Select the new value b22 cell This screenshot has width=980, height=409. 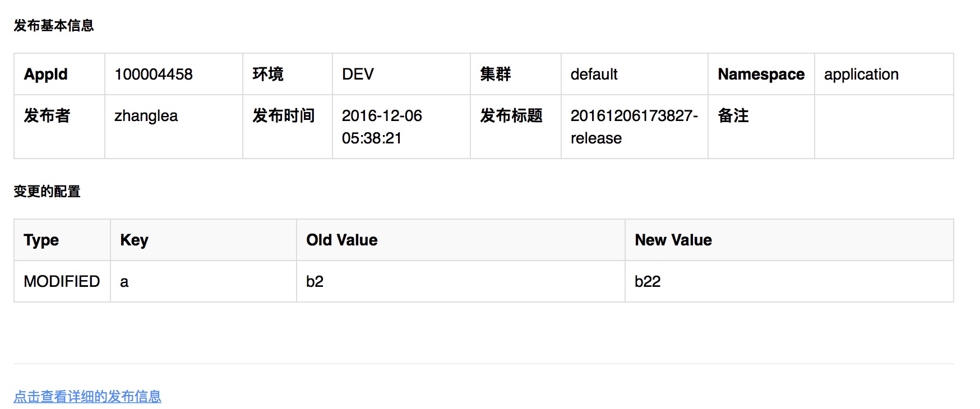pos(648,281)
